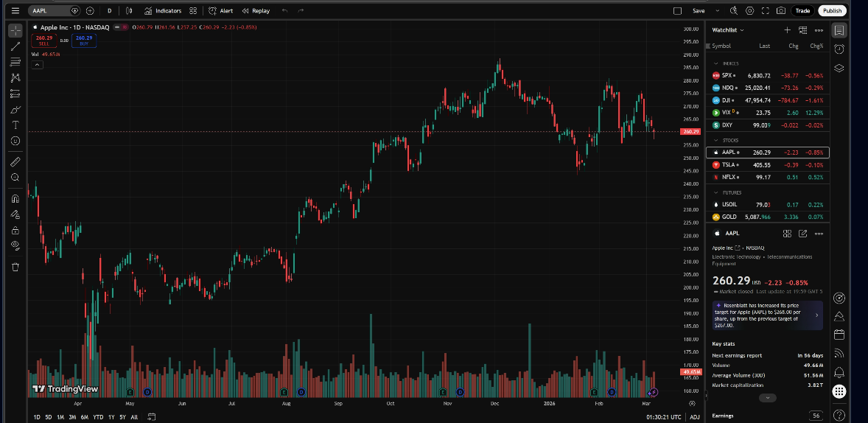The image size is (868, 423).
Task: Open the Watchlist name dropdown
Action: tap(728, 30)
